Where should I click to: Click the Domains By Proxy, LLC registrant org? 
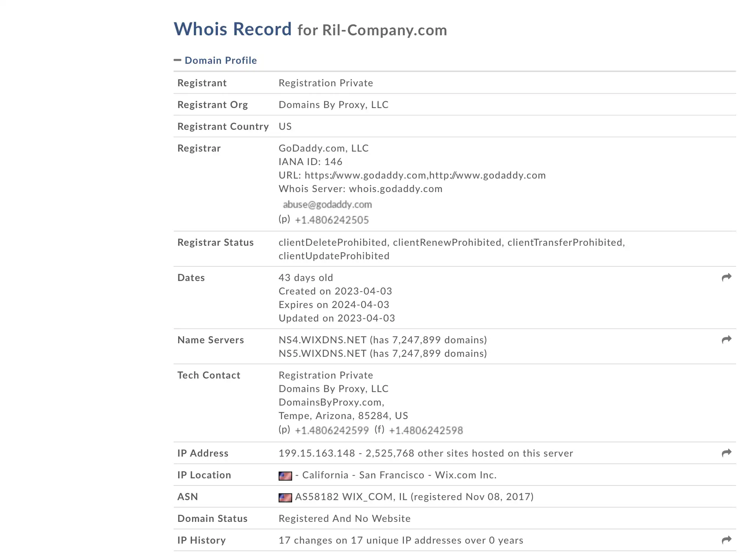(x=333, y=105)
